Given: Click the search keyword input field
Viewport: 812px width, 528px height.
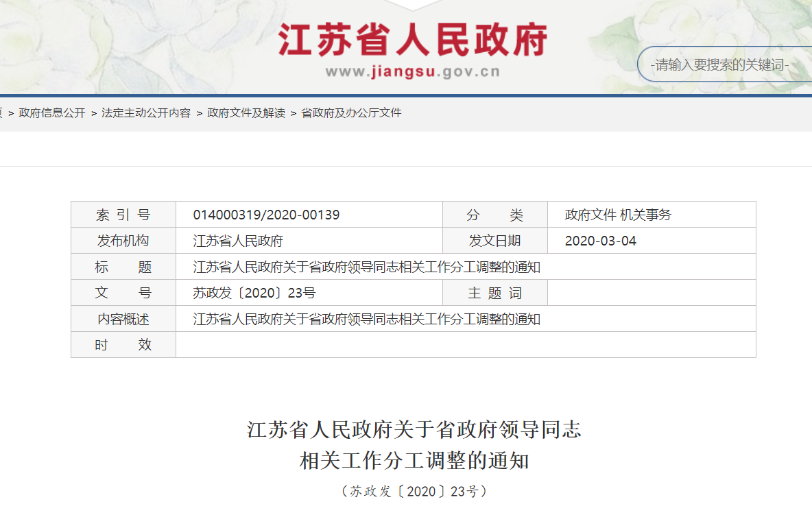Looking at the screenshot, I should pos(724,65).
